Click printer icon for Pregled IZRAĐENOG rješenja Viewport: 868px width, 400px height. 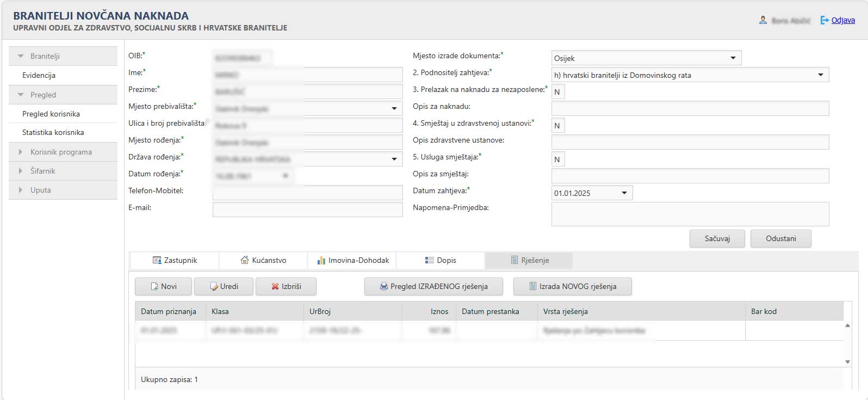pyautogui.click(x=383, y=287)
